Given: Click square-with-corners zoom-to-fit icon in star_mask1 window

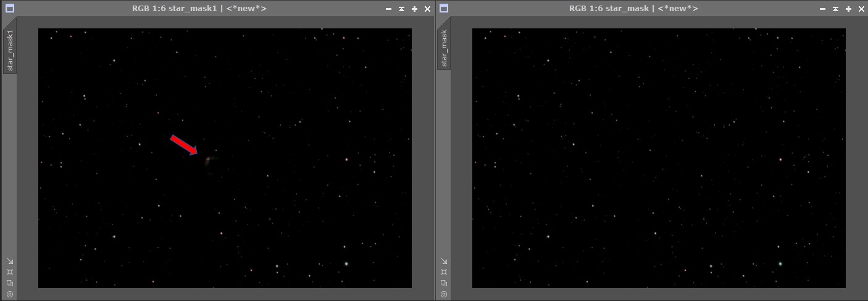Looking at the screenshot, I should click(10, 272).
